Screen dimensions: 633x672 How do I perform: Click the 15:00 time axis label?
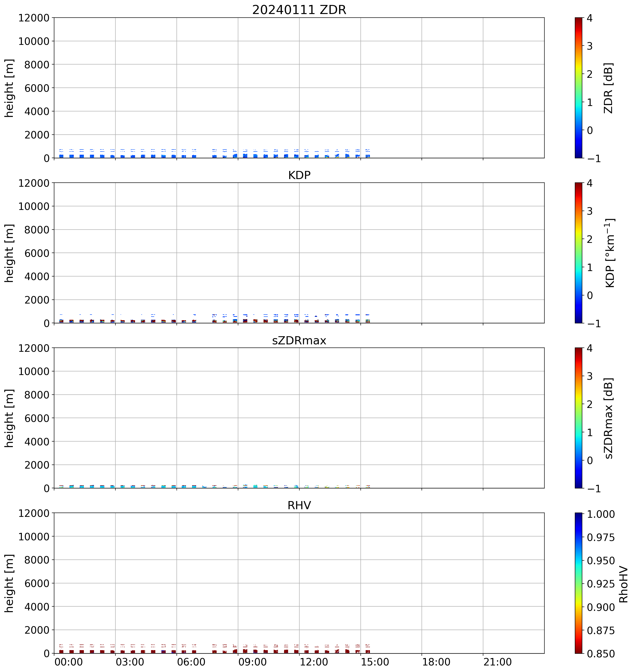pos(375,662)
